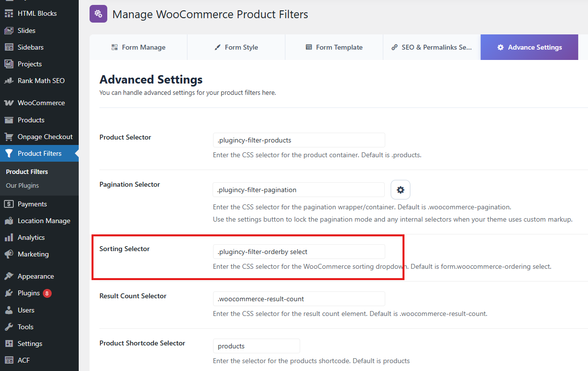Focus the Product Shortcode Selector field
The width and height of the screenshot is (588, 371).
pos(256,346)
